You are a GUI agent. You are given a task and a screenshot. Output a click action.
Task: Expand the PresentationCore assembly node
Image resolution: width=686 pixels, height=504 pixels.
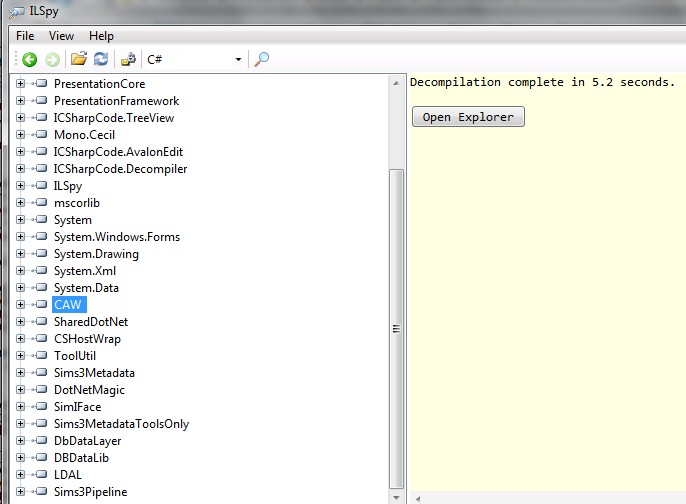point(20,83)
